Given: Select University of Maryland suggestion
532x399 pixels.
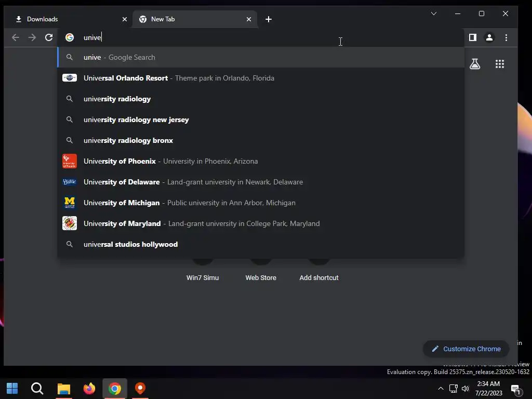Looking at the screenshot, I should (261, 223).
